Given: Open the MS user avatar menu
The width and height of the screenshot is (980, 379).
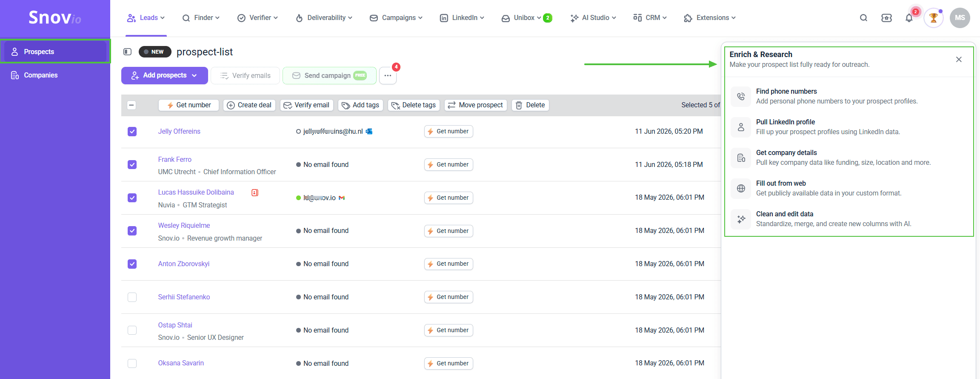Looking at the screenshot, I should click(960, 18).
